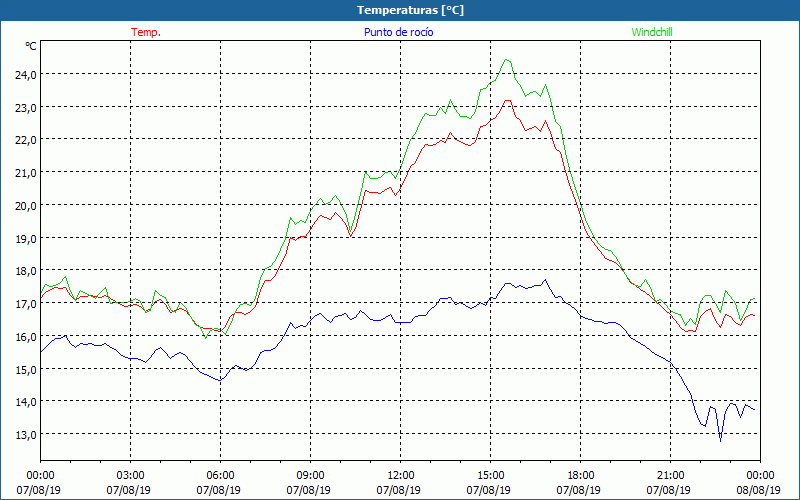Click the '23,0' y-axis value

26,107
